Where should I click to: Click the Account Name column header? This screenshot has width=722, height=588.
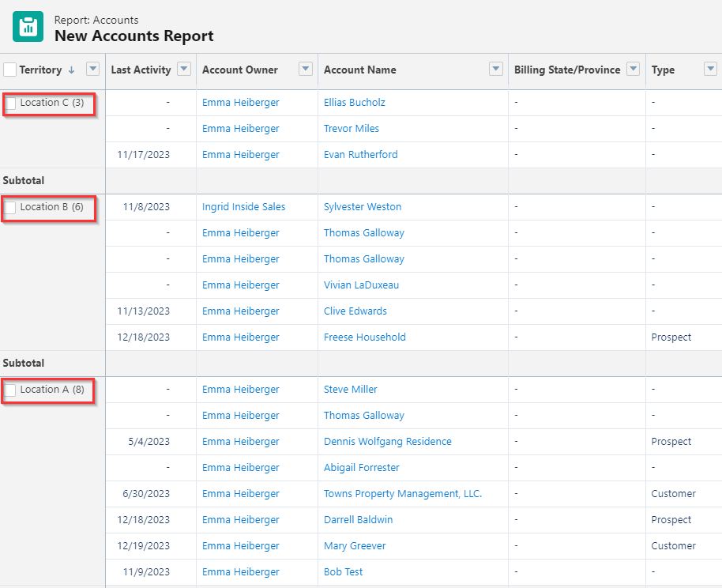pos(360,70)
